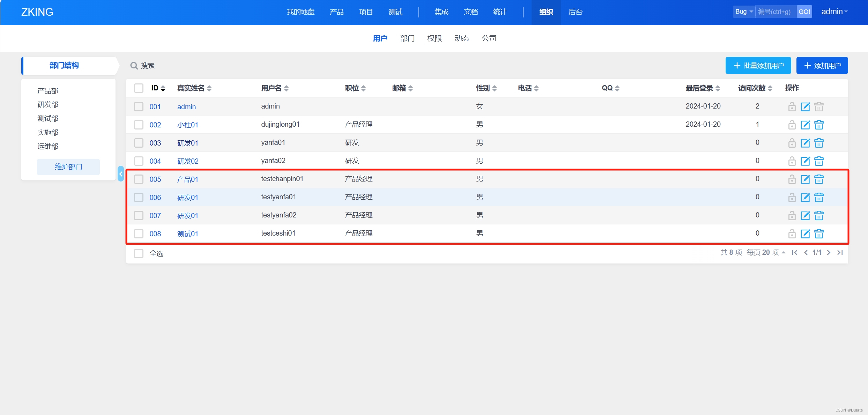Click edit icon for user 002
Screen dimensions: 868x415
[x=805, y=125]
